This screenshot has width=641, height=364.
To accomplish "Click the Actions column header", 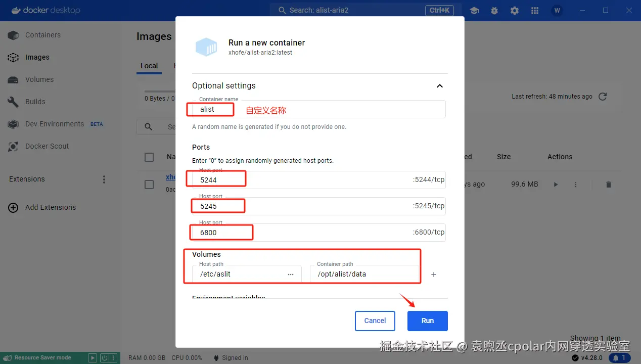I will click(x=560, y=157).
